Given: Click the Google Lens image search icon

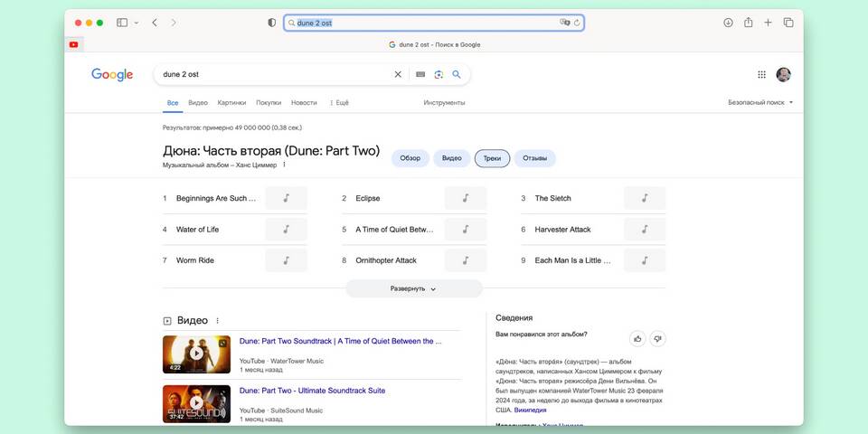Looking at the screenshot, I should (439, 75).
